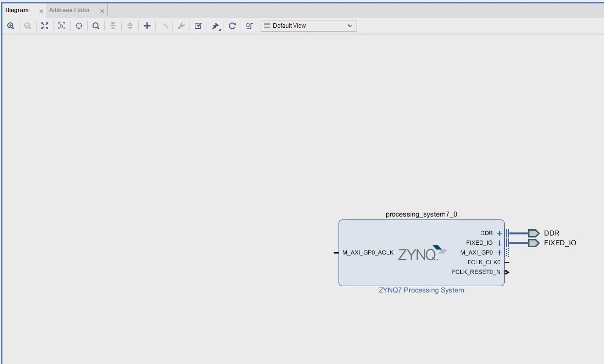The width and height of the screenshot is (604, 364).
Task: Click the M_AXI_GP0_ACLK pin label
Action: tap(368, 253)
